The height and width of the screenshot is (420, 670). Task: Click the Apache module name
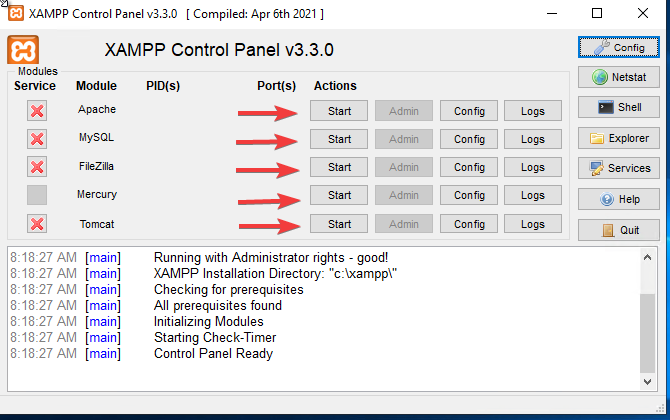[97, 109]
